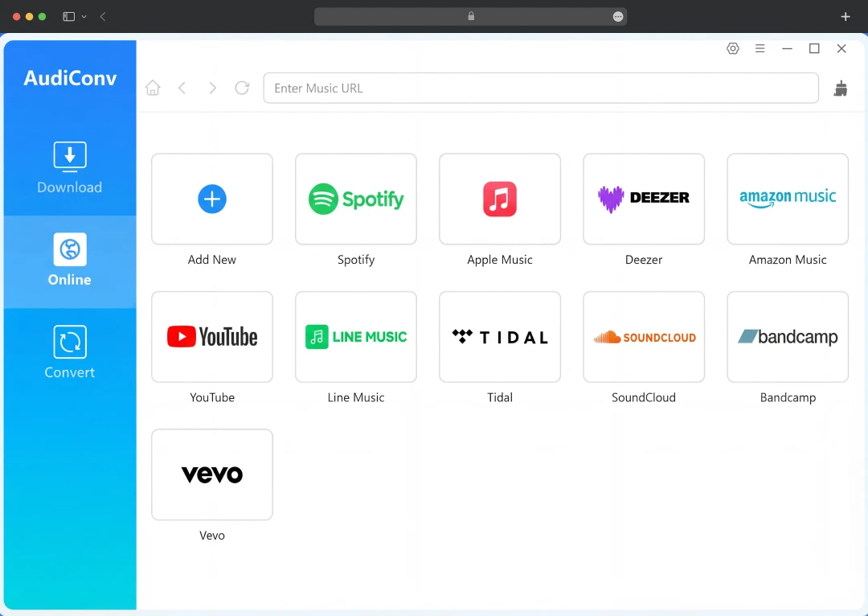This screenshot has height=616, width=868.
Task: Click the yellow macOS minimize button
Action: pyautogui.click(x=30, y=17)
